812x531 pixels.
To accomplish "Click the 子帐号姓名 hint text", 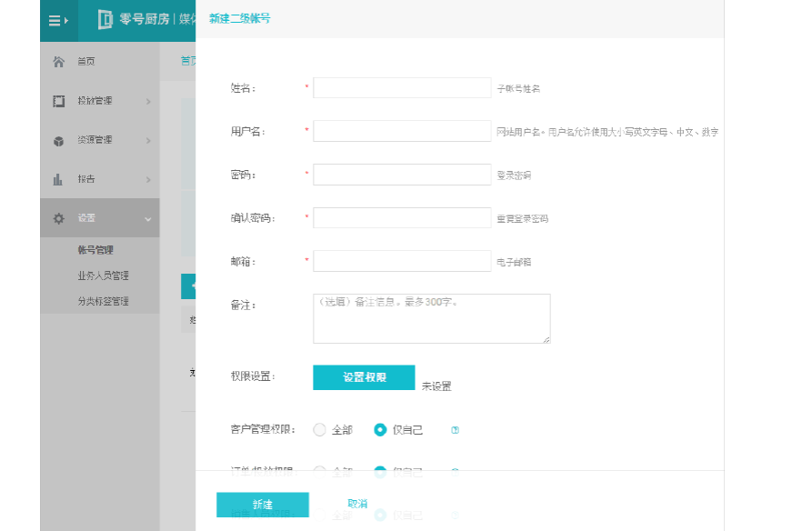I will [x=518, y=88].
